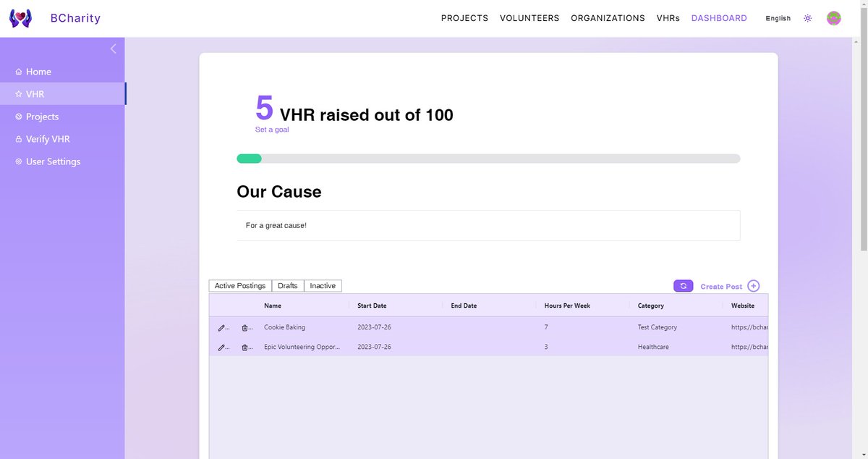This screenshot has height=459, width=868.
Task: Switch to the Drafts tab
Action: coord(288,286)
